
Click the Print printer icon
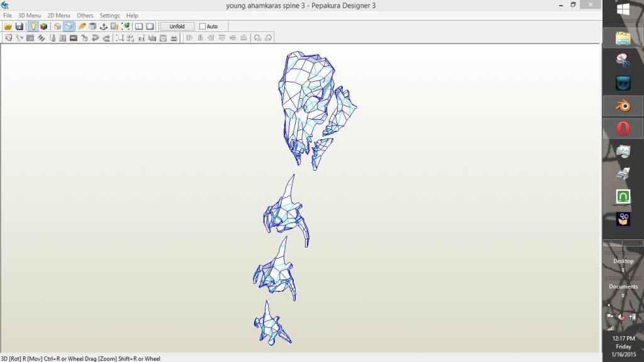(x=174, y=38)
